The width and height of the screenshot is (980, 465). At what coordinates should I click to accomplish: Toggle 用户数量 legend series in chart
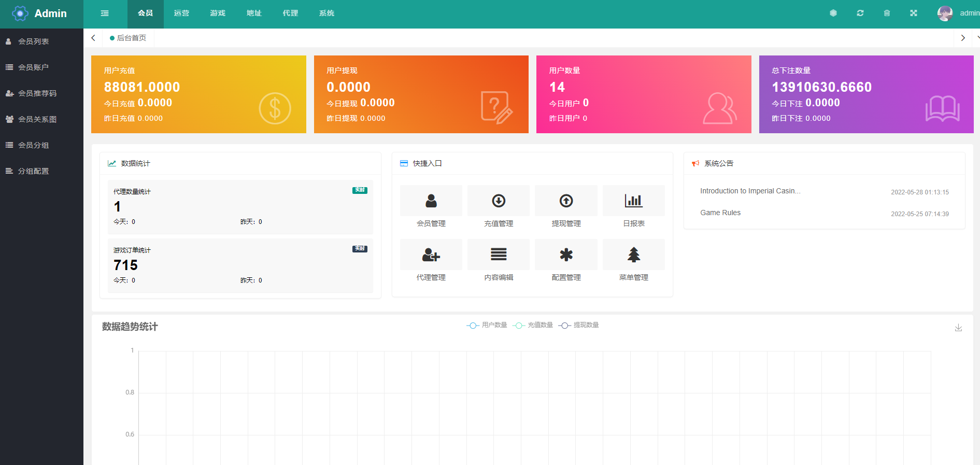click(x=487, y=325)
